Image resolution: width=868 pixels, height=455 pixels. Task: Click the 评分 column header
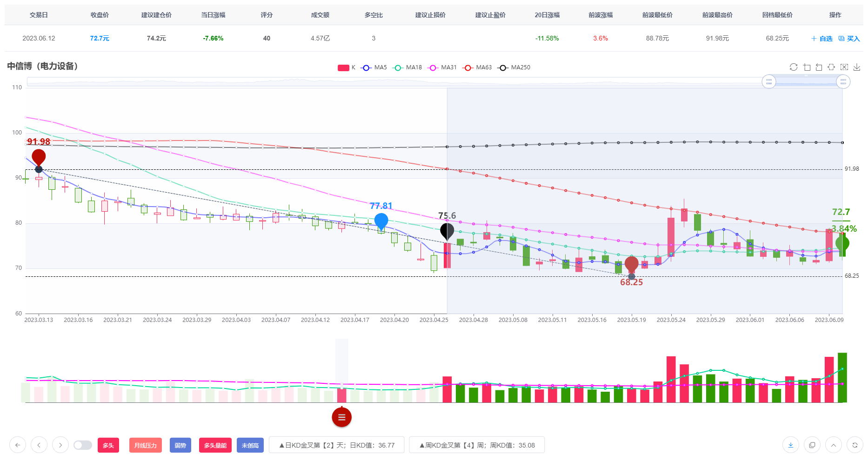tap(267, 15)
